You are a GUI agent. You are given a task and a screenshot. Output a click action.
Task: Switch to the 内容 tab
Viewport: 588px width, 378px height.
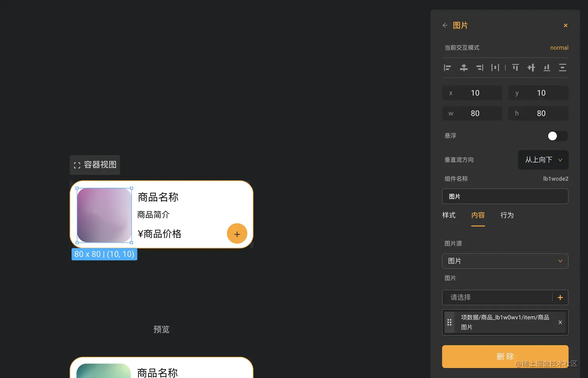click(478, 215)
